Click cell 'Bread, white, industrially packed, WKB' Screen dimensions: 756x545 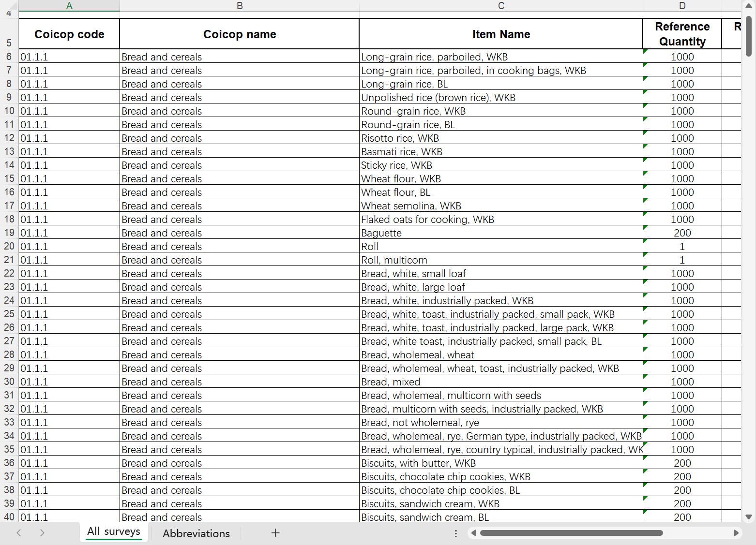501,300
